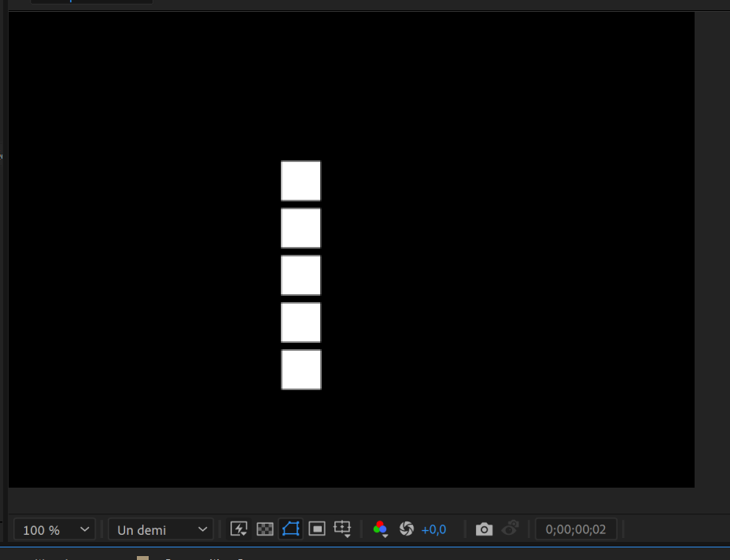Click the show snapshot eye icon
Screen dimensions: 730x560
511,529
